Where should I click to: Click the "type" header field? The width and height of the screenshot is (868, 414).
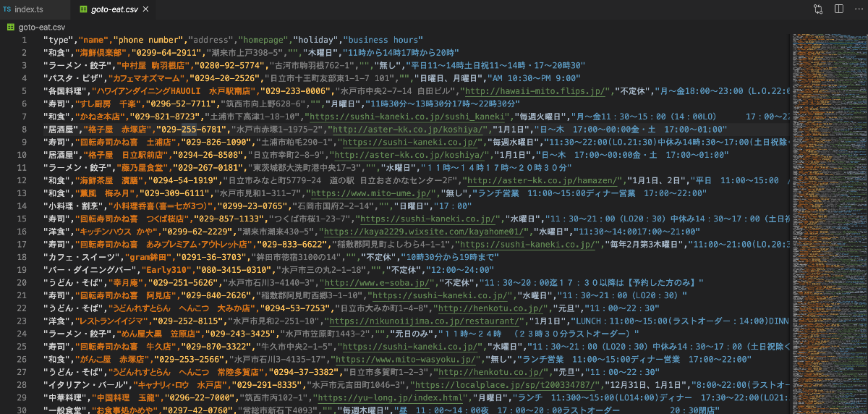[59, 40]
